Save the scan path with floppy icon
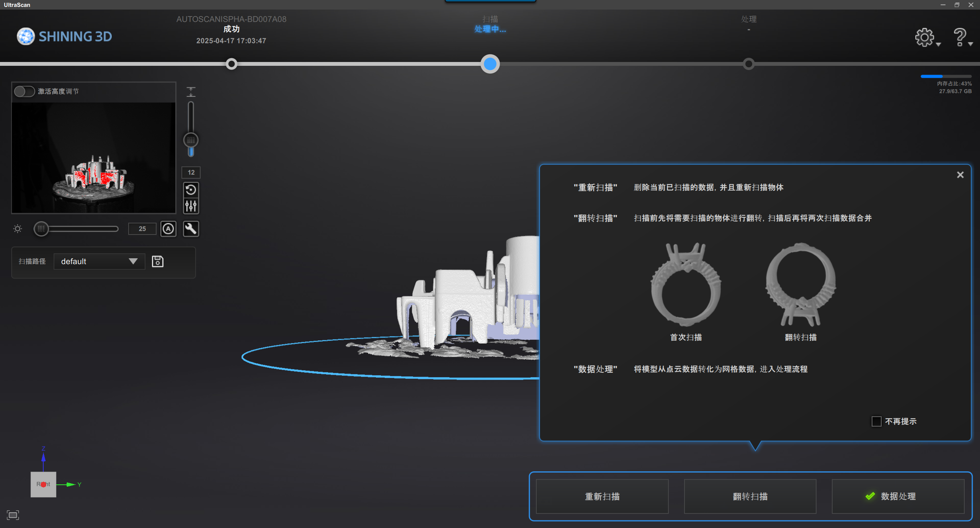980x528 pixels. tap(158, 261)
